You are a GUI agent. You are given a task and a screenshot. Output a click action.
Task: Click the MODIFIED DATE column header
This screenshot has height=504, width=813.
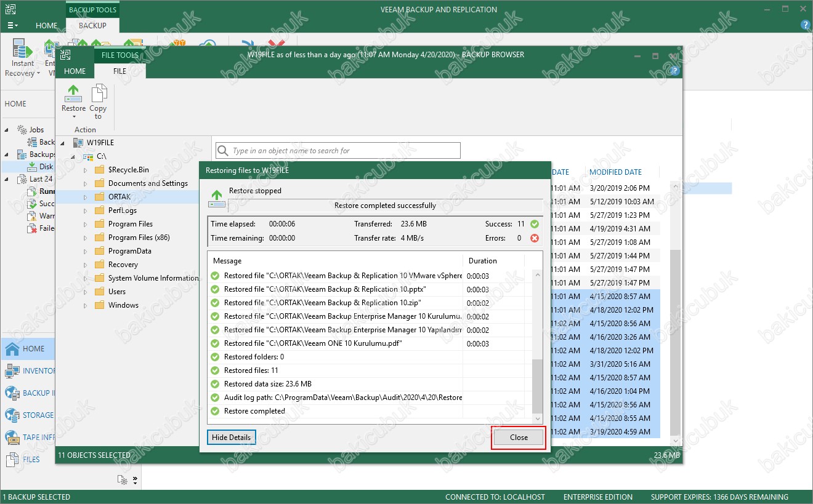pos(615,172)
